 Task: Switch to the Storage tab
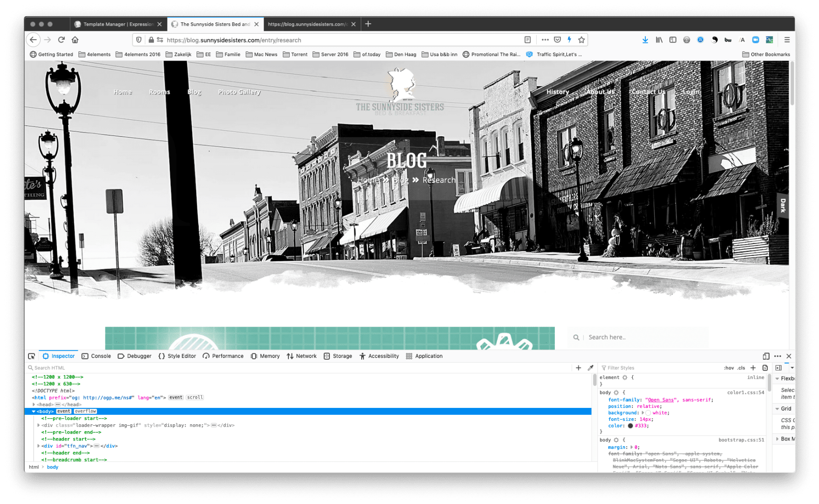338,356
